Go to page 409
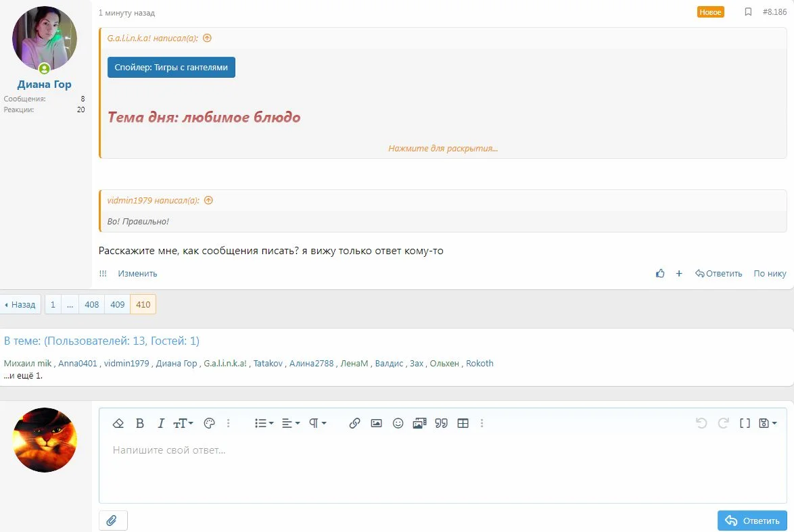The image size is (794, 532). click(x=118, y=305)
